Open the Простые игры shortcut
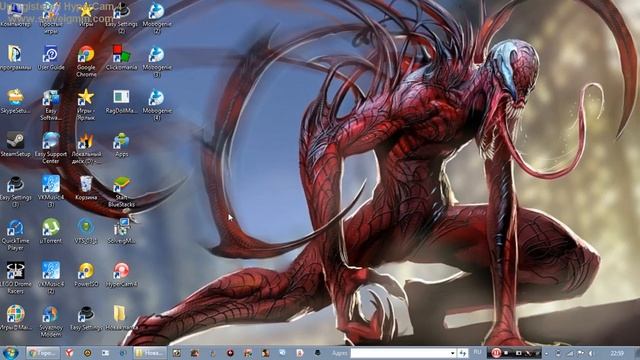Screen dimensions: 640x360 coord(51,17)
